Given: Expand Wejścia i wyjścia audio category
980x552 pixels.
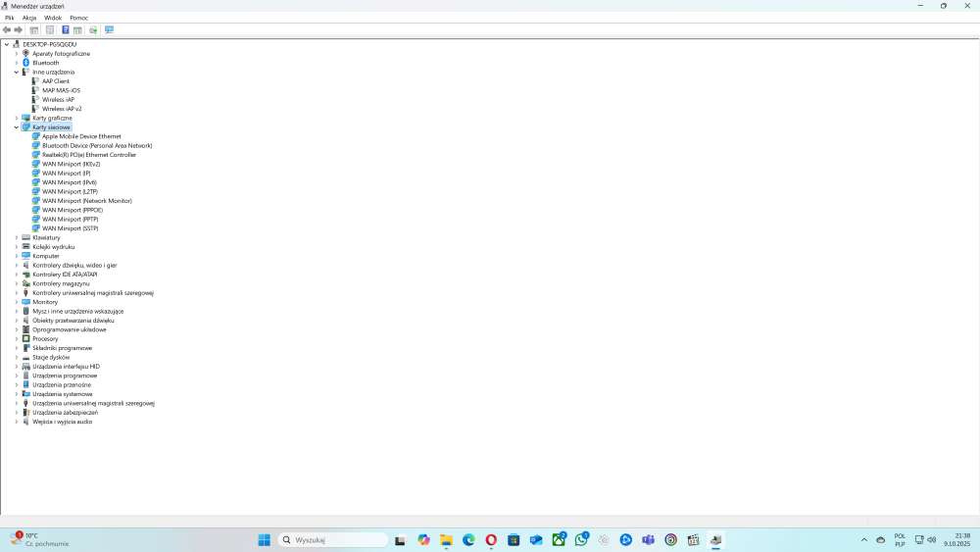Looking at the screenshot, I should tap(17, 422).
